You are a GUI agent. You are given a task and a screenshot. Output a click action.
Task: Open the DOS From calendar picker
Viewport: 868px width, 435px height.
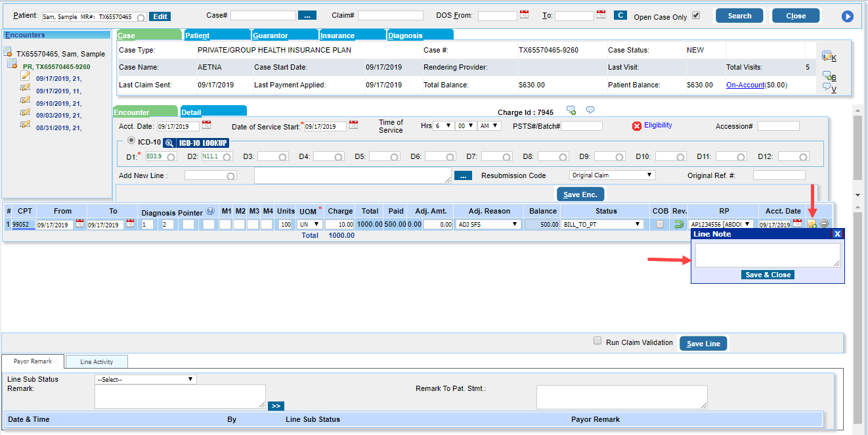(524, 14)
